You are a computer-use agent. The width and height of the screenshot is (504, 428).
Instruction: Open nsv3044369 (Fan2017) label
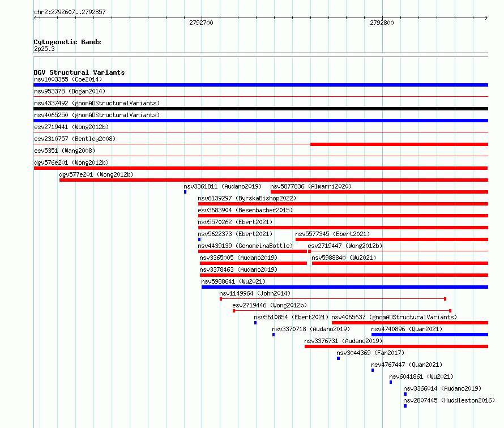pyautogui.click(x=370, y=353)
